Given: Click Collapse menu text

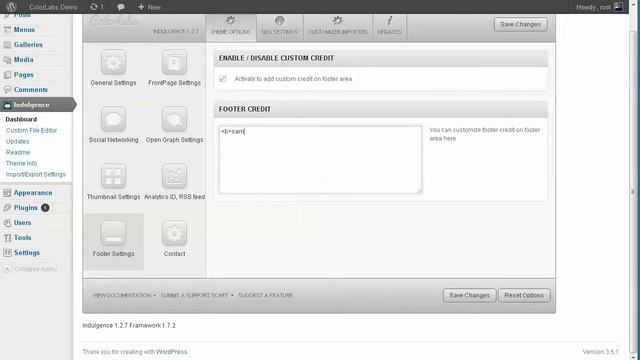Looking at the screenshot, I should click(36, 269).
